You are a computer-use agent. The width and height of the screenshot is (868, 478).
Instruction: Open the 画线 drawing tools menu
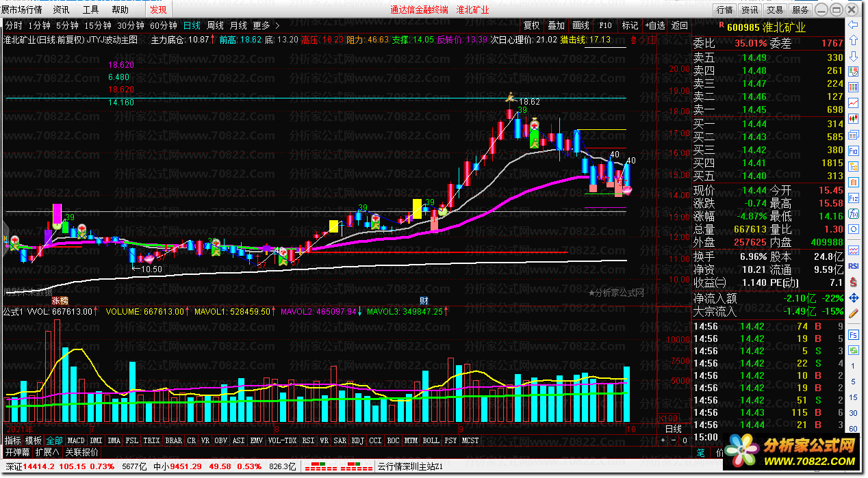(580, 26)
